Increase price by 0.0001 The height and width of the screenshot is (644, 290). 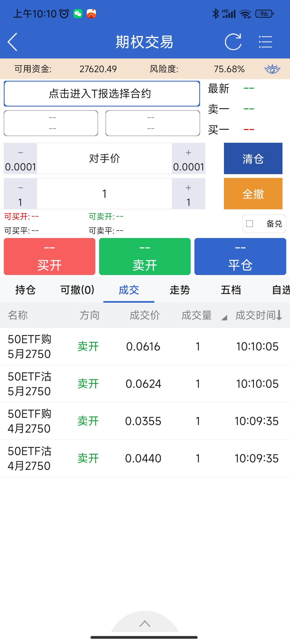pyautogui.click(x=189, y=159)
